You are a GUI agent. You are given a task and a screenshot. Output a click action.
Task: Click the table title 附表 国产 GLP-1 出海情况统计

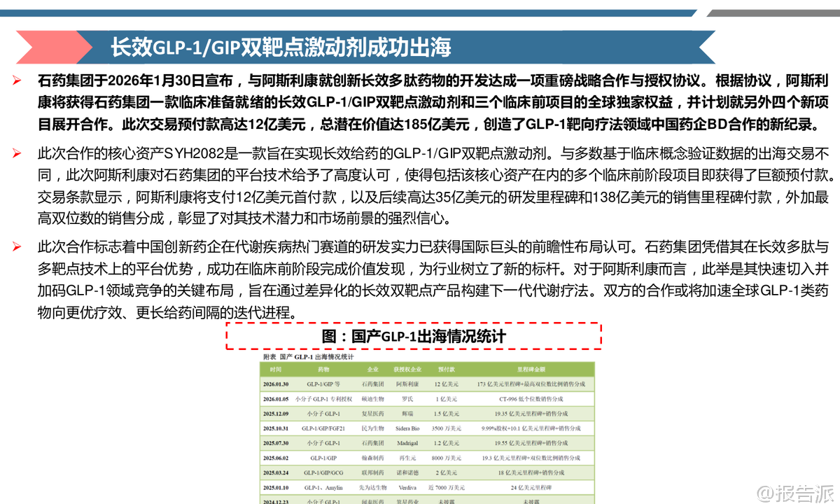[308, 356]
